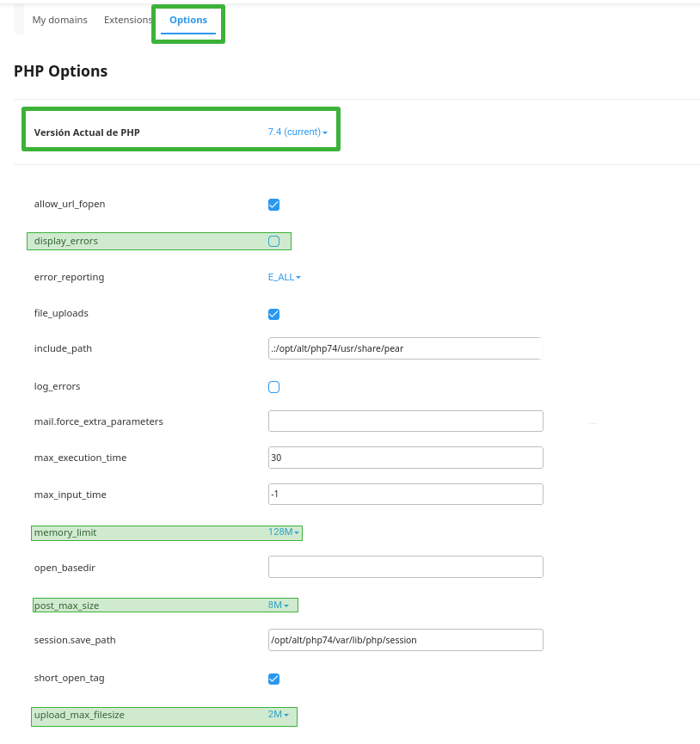This screenshot has width=700, height=744.
Task: Open the Extensions tab
Action: [128, 20]
